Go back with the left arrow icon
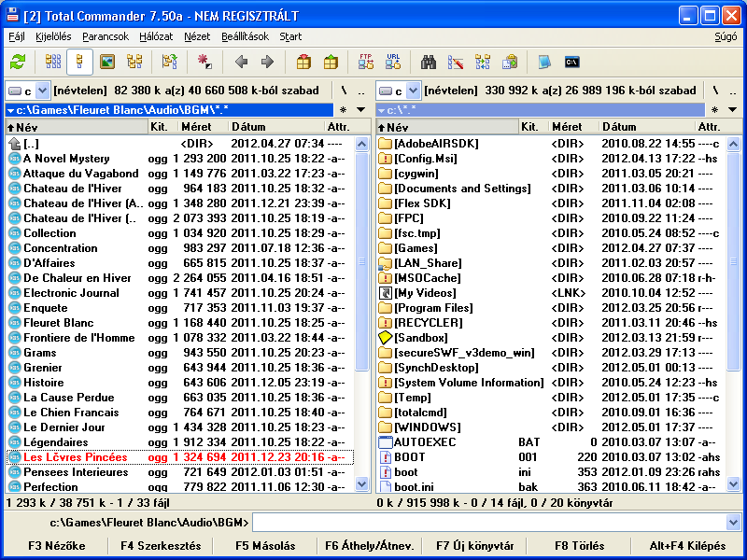The height and width of the screenshot is (560, 747). 242,62
